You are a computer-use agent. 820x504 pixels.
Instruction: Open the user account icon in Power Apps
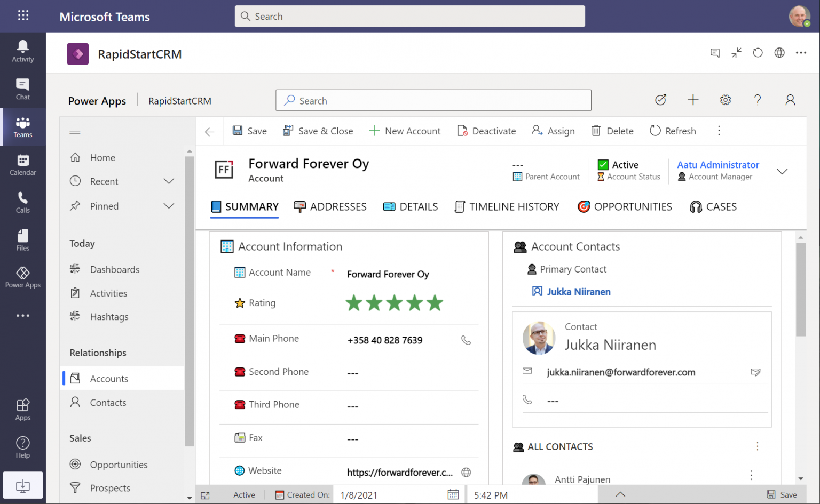790,100
